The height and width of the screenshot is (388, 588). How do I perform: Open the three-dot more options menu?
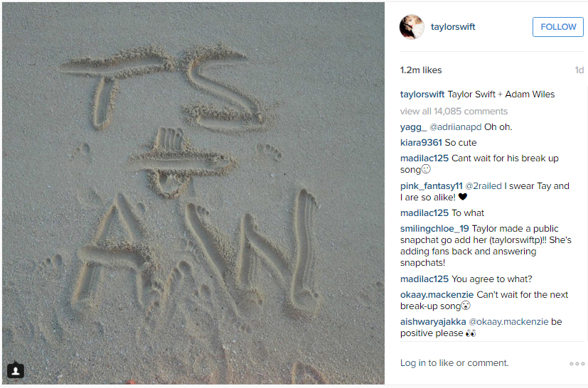(x=577, y=364)
